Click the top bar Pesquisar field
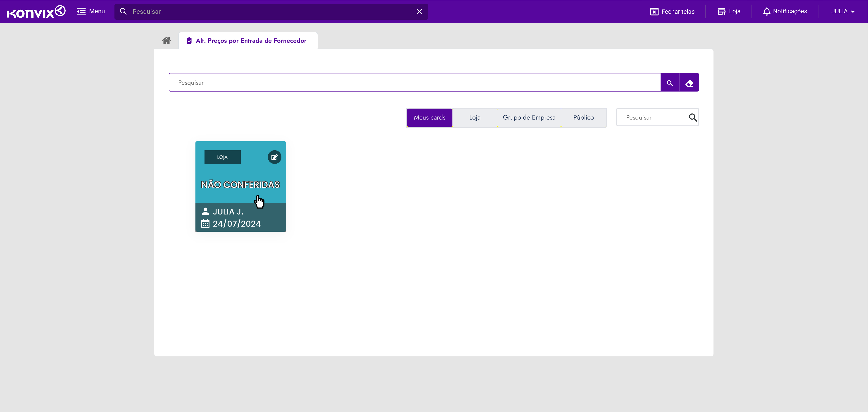The height and width of the screenshot is (412, 868). coord(270,12)
